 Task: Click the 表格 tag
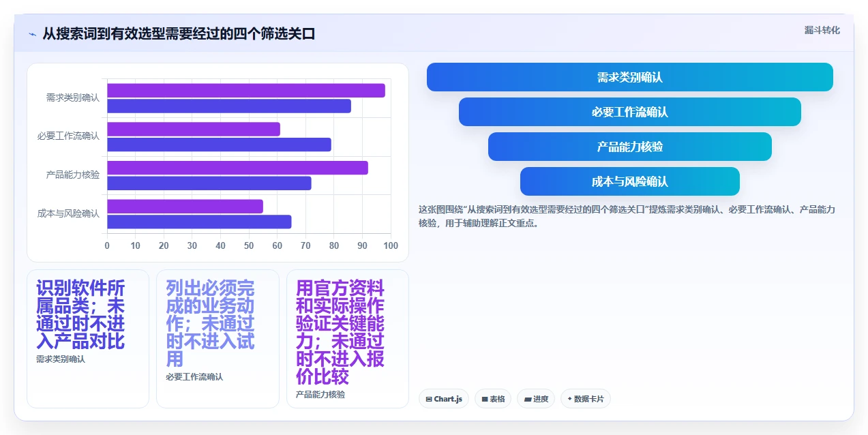pos(494,399)
